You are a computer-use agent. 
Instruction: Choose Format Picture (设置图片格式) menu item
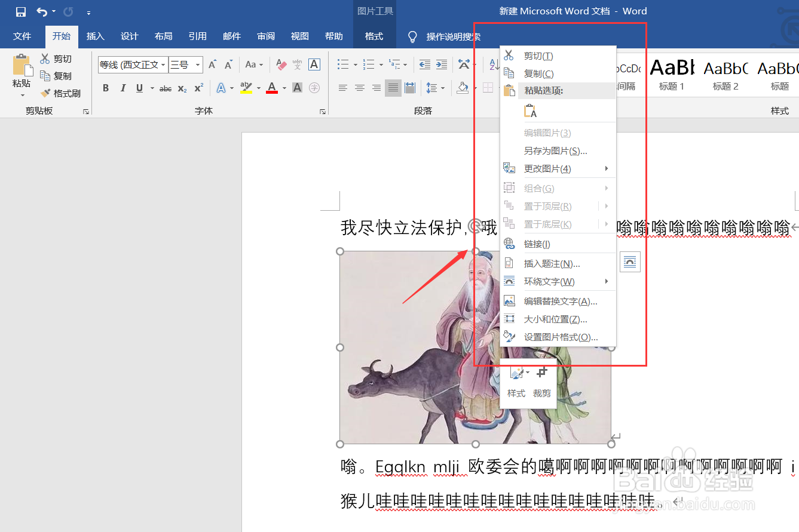point(558,337)
